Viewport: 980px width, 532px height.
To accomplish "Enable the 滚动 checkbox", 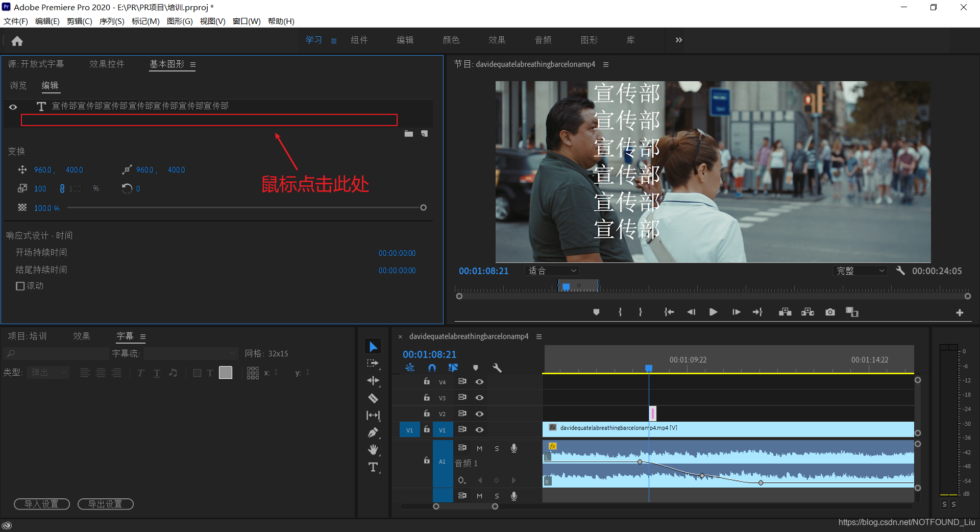I will click(x=20, y=286).
